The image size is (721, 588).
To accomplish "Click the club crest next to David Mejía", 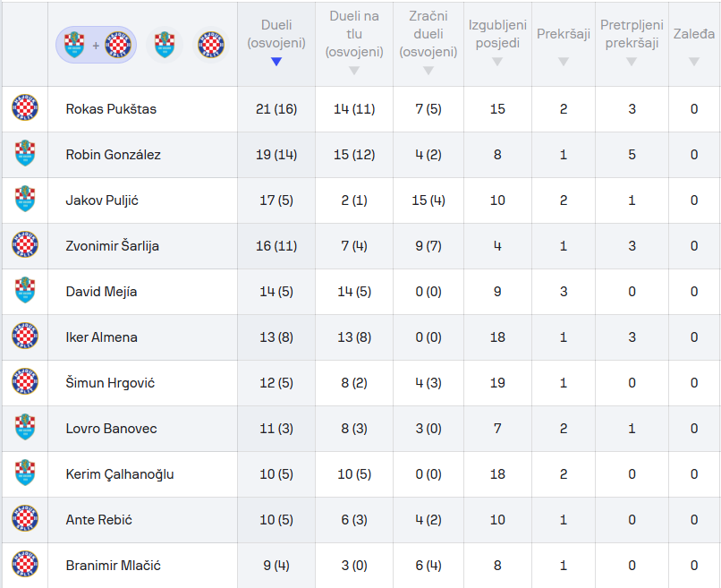I will 25,292.
